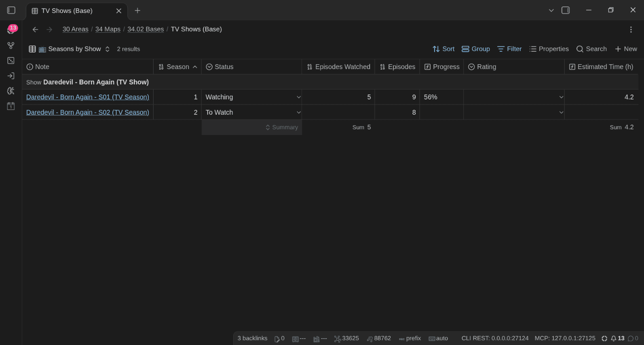
Task: Click Sort in the base toolbar
Action: tap(443, 49)
